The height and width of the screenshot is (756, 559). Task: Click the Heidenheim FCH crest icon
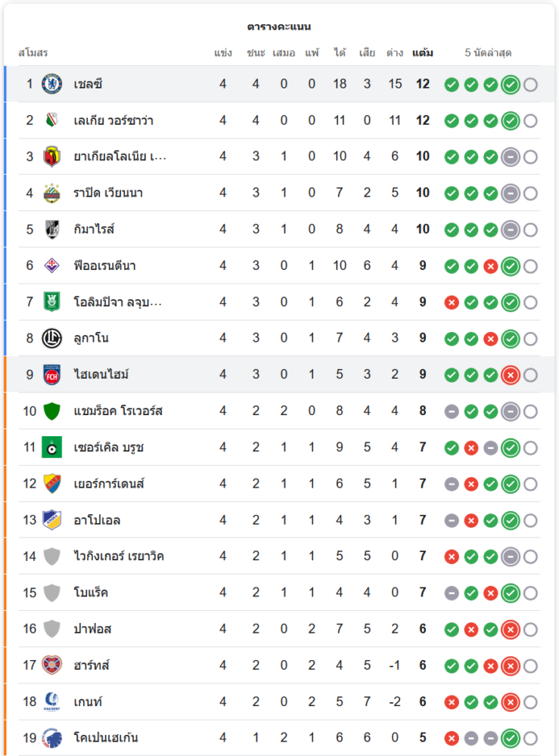[51, 374]
